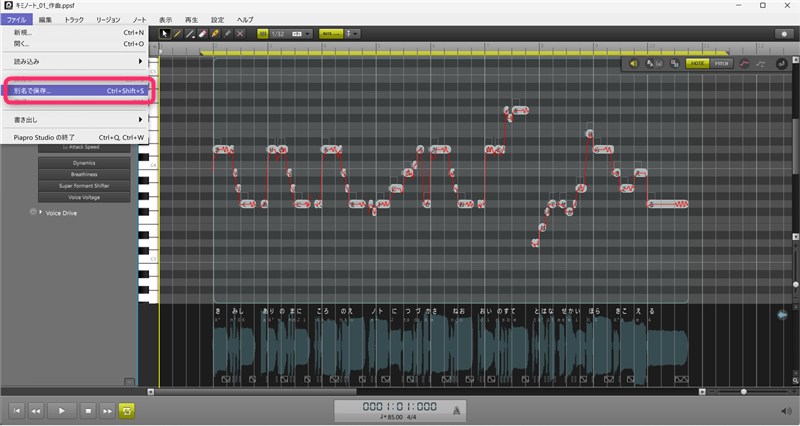The width and height of the screenshot is (800, 426).
Task: Click the magnifier icon near bottom right
Action: 795,381
